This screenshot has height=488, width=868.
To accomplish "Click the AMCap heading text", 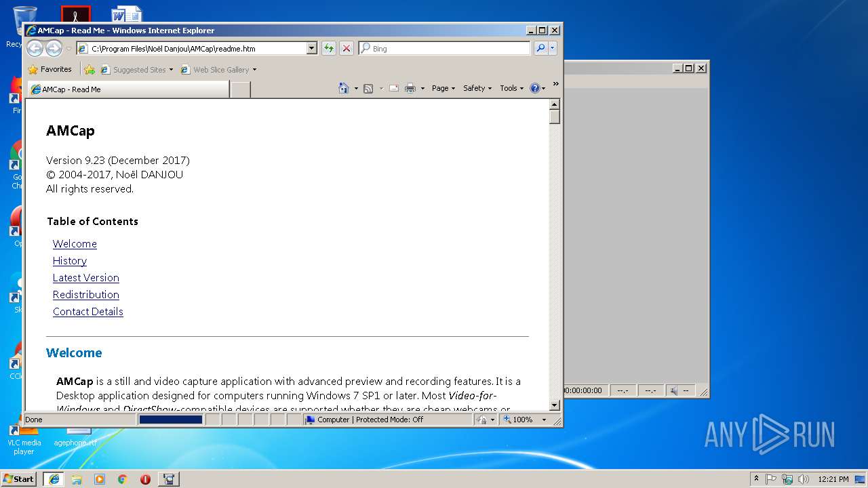I will point(71,131).
